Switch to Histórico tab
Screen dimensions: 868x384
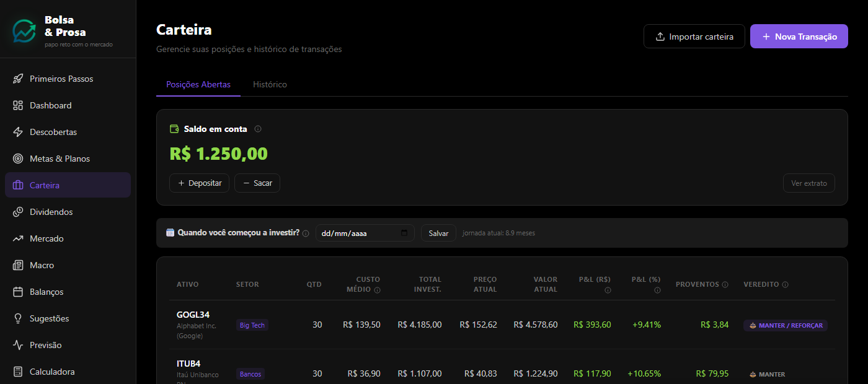pos(270,84)
